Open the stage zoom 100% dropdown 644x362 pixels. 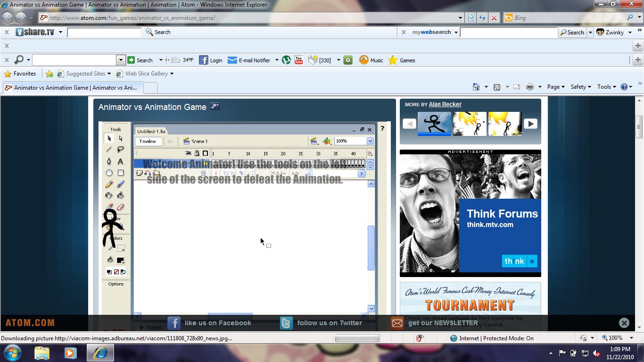[x=370, y=141]
